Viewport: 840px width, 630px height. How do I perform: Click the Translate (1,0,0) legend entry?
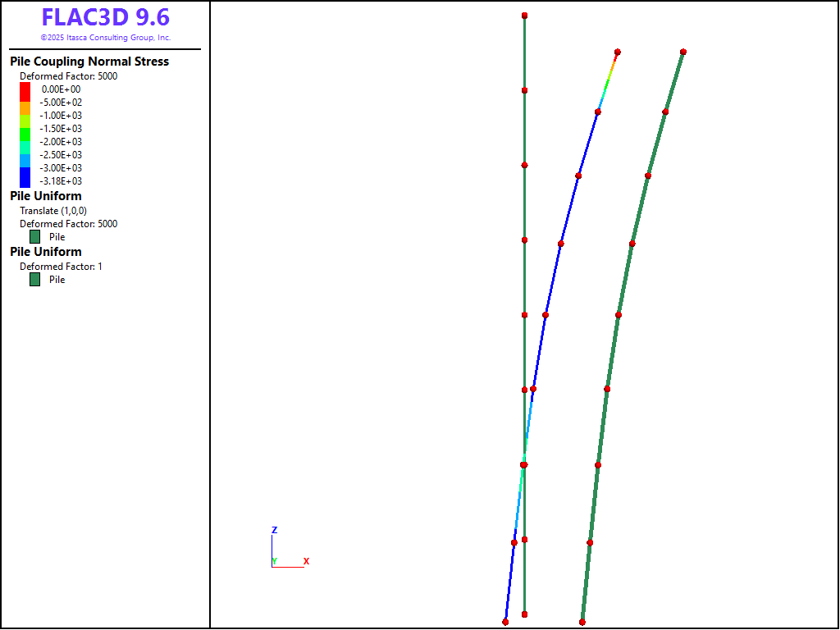coord(53,211)
